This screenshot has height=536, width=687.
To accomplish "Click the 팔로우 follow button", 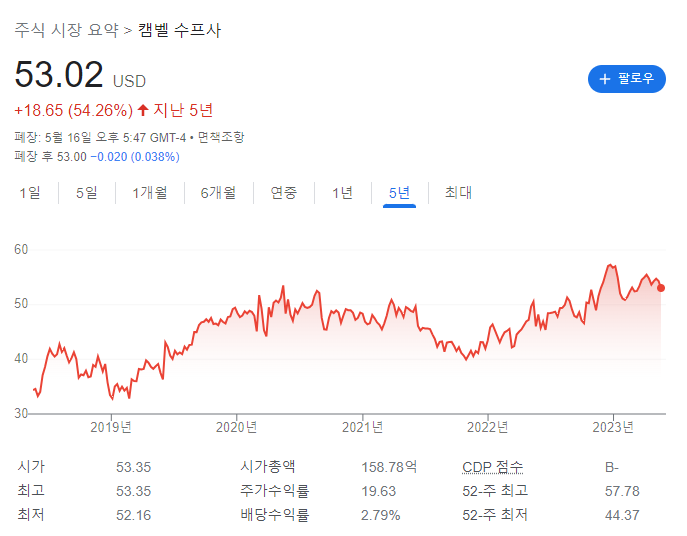I will coord(627,79).
